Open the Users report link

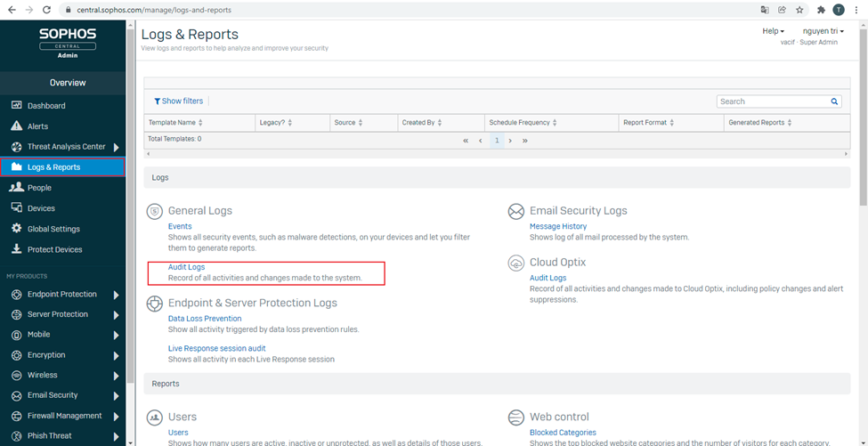(178, 432)
